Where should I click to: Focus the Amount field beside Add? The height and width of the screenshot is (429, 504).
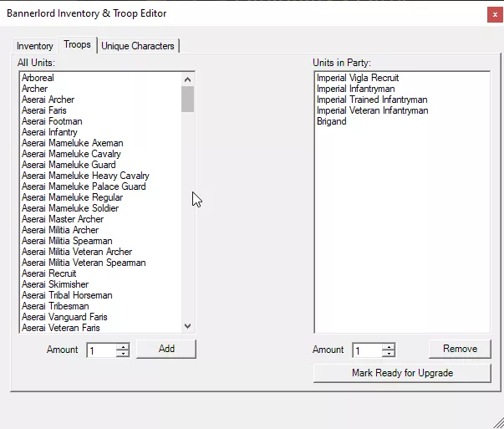(x=102, y=350)
